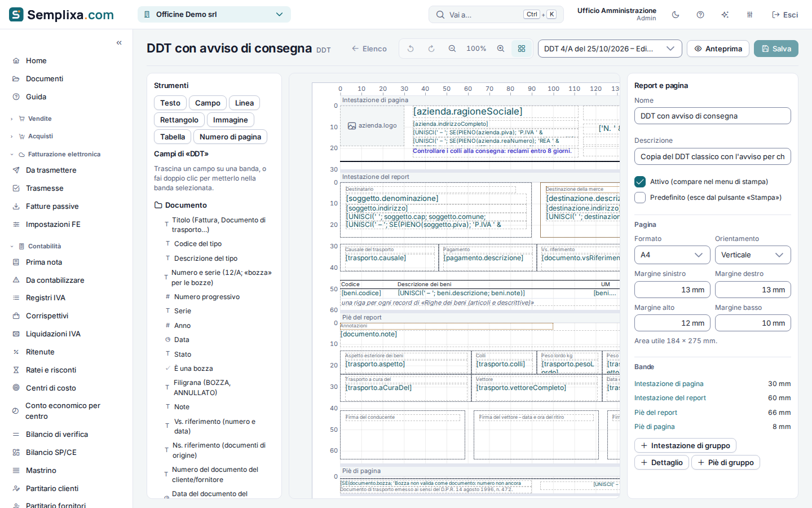The height and width of the screenshot is (508, 812).
Task: Click the Liquidazioni IVA sidebar icon
Action: click(16, 334)
